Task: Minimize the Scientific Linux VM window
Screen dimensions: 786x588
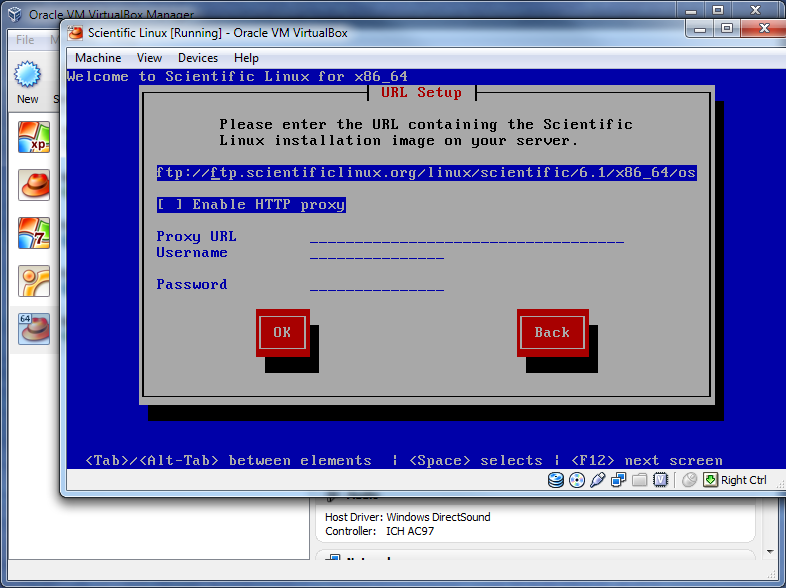Action: (700, 29)
